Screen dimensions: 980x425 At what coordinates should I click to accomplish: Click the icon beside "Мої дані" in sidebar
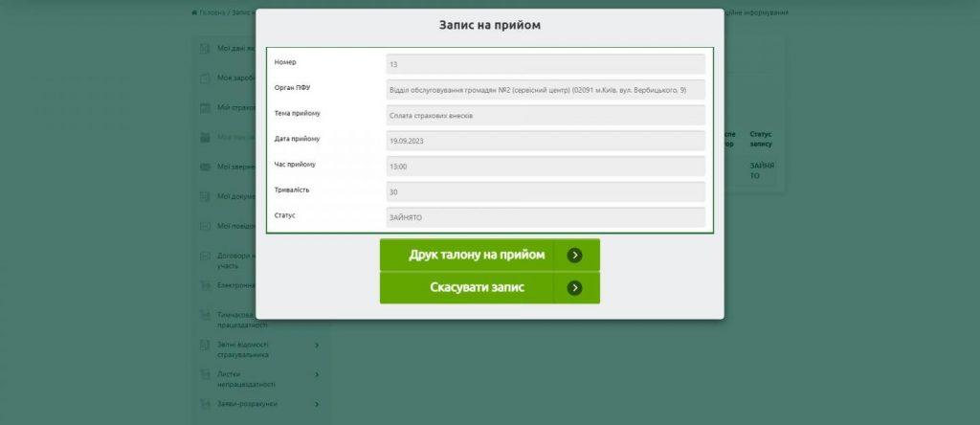(x=205, y=49)
